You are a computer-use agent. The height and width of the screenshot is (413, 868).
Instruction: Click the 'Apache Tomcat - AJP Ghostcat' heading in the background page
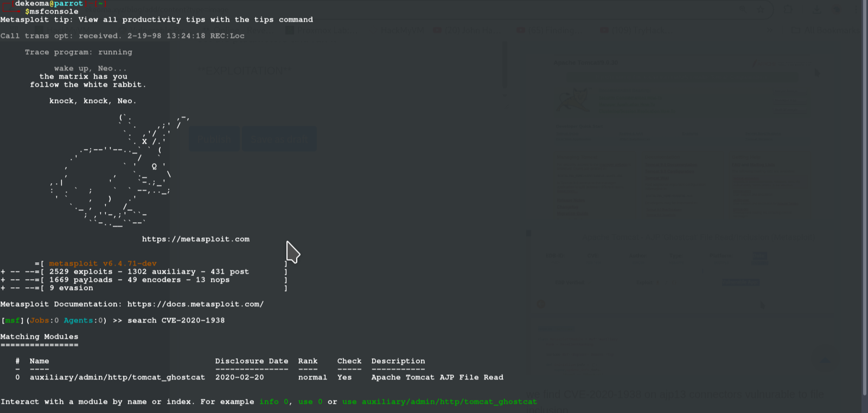click(x=699, y=237)
